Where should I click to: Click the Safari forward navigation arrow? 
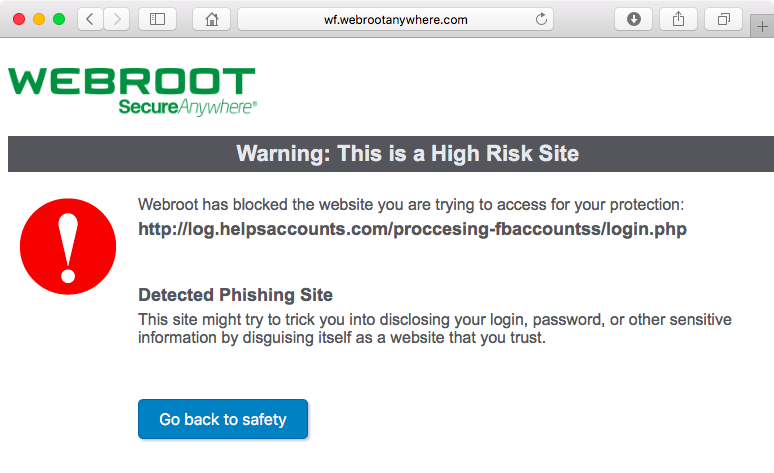[x=116, y=19]
